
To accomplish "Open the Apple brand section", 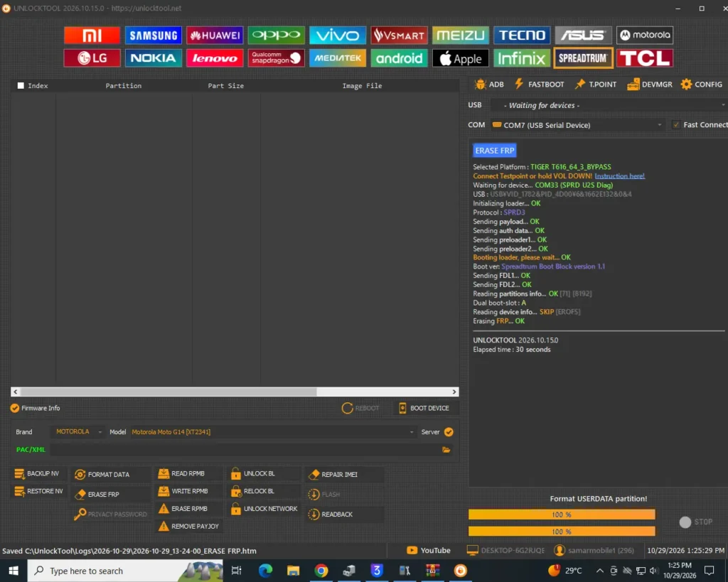I will (x=461, y=58).
